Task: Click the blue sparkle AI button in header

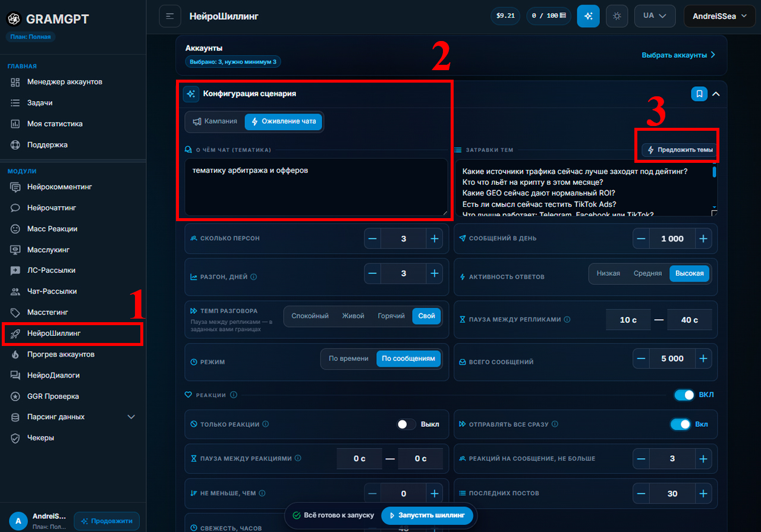Action: click(588, 16)
